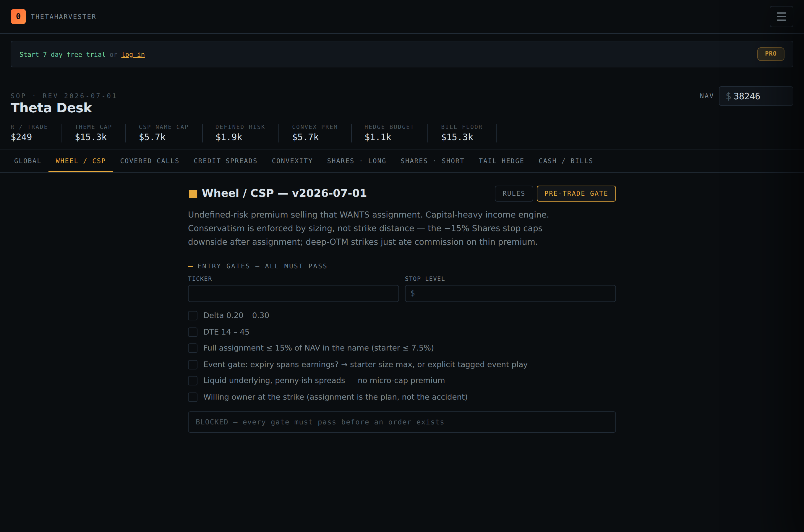Open the Shares · Short tab
This screenshot has height=532, width=804.
[432, 161]
